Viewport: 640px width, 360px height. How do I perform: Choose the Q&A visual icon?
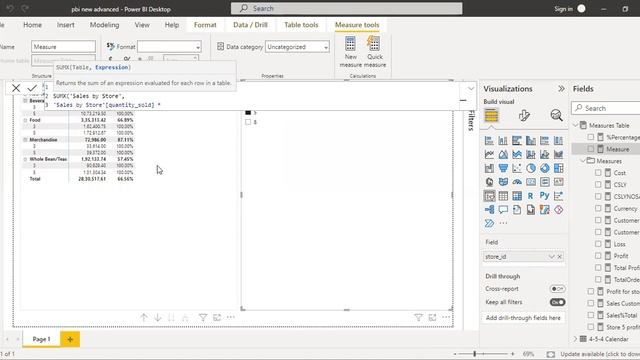(x=503, y=210)
